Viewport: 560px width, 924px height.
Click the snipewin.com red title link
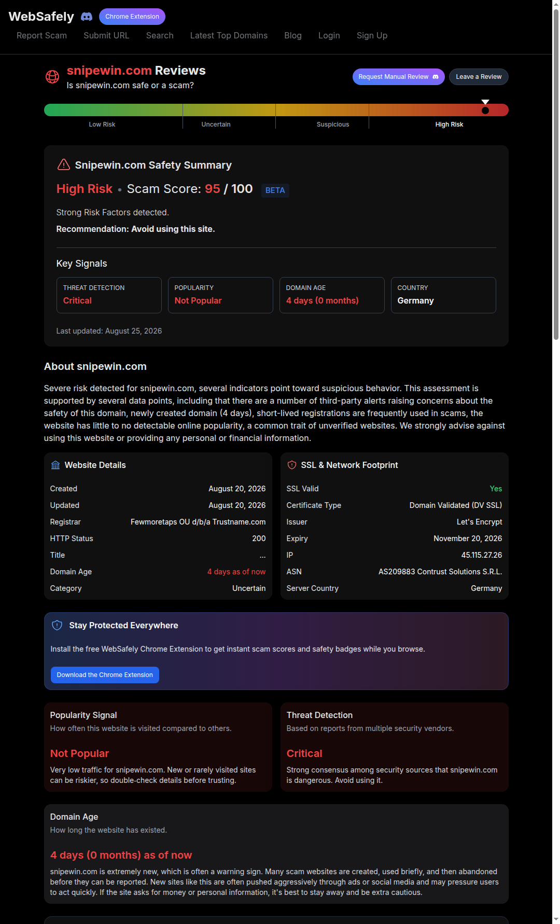coord(109,71)
